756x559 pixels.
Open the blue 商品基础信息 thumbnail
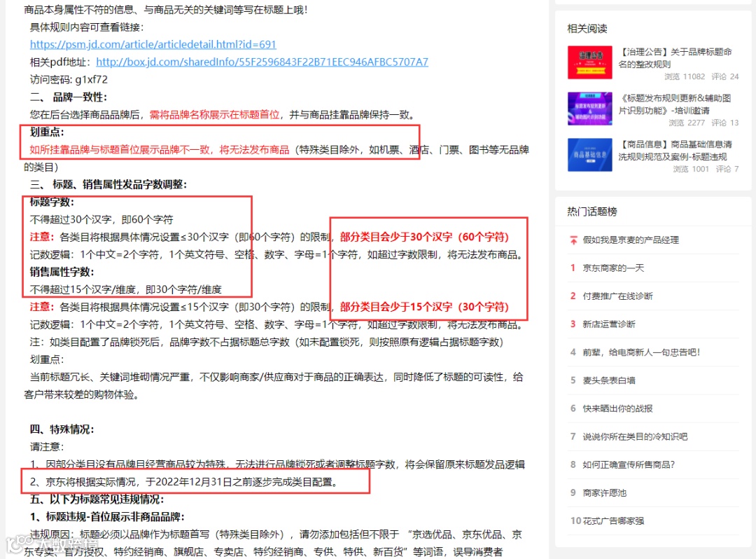[x=589, y=155]
